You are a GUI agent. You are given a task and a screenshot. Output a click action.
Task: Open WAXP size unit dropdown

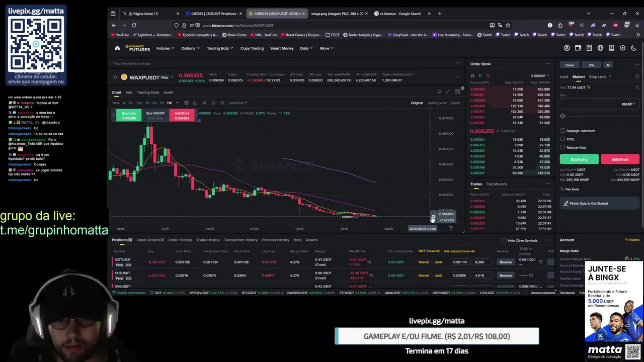point(628,104)
